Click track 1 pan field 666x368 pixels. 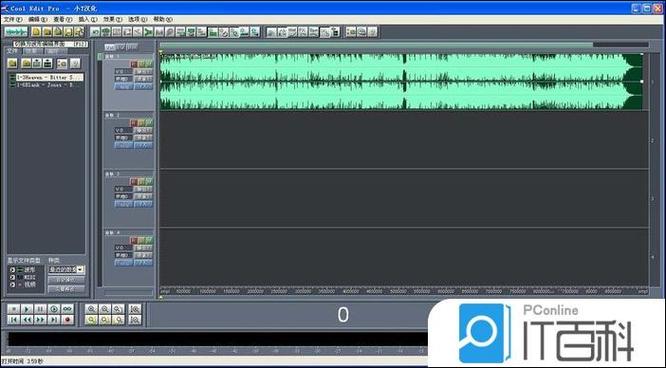[x=124, y=79]
